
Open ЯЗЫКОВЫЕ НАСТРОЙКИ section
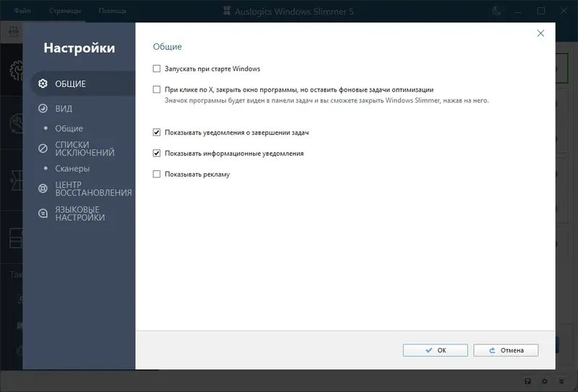[x=80, y=214]
